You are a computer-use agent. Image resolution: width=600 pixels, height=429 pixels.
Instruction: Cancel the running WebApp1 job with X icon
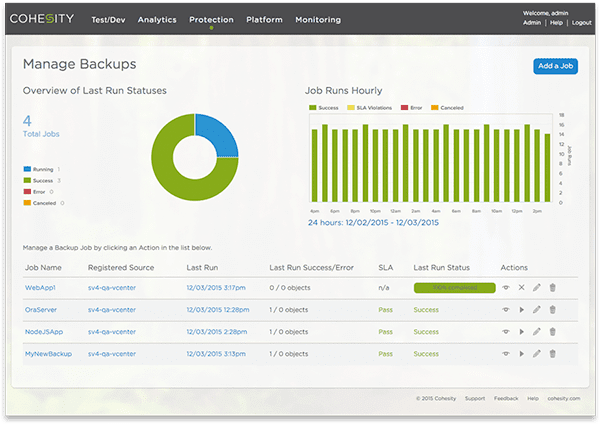(522, 287)
